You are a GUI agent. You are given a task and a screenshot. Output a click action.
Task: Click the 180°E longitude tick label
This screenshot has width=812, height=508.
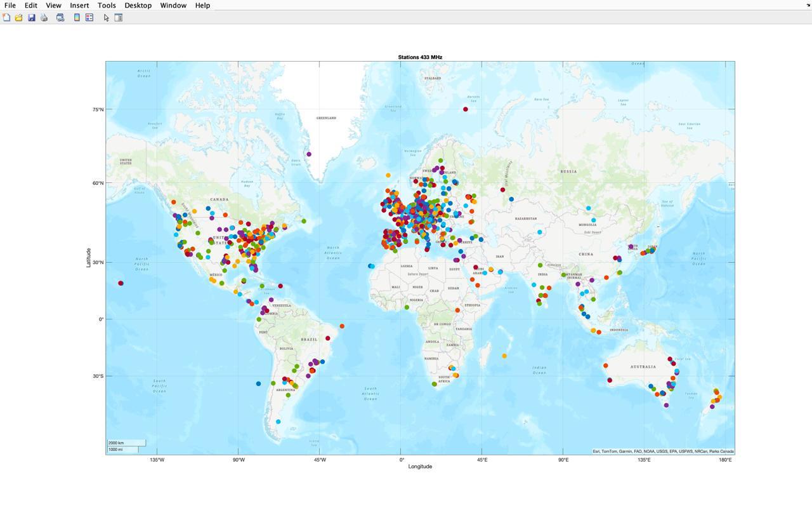pos(725,460)
